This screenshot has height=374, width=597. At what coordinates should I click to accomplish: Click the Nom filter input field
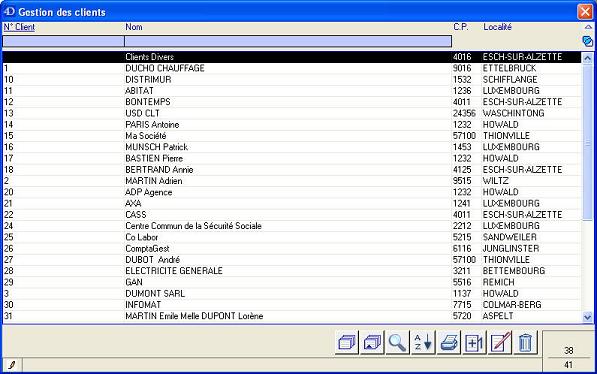(x=288, y=41)
